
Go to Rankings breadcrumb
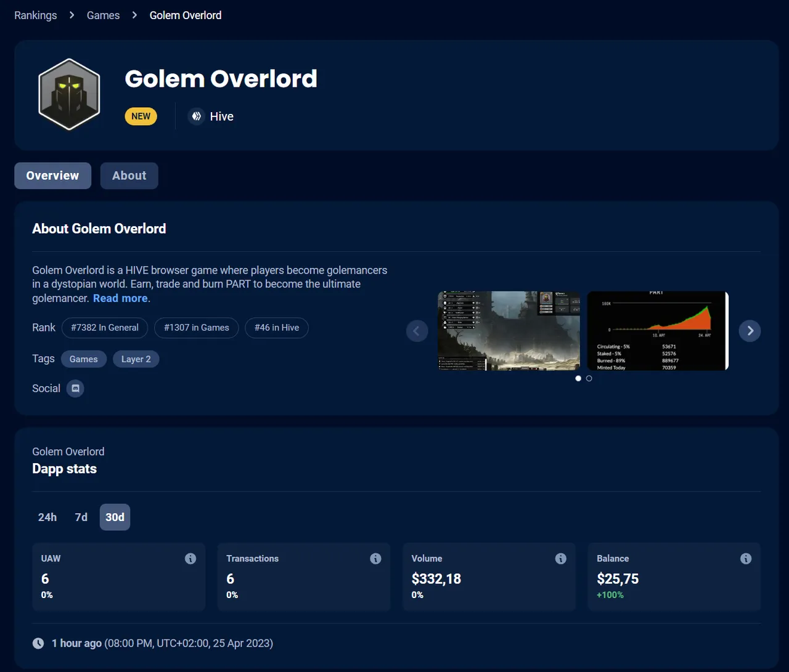tap(36, 15)
